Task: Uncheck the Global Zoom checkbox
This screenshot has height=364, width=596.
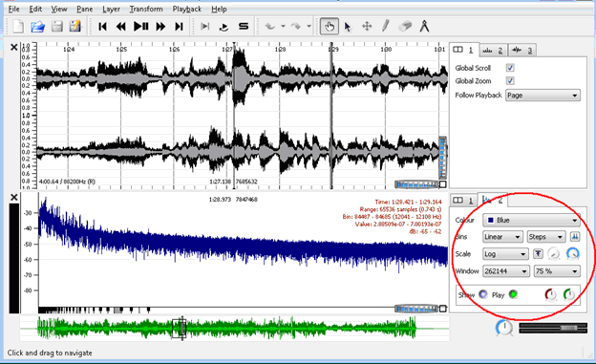Action: click(510, 80)
